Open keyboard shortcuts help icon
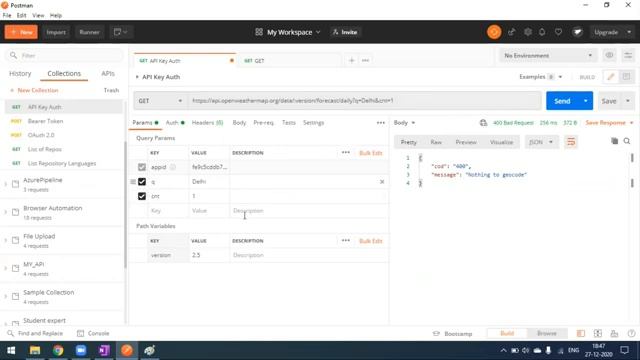 point(631,333)
